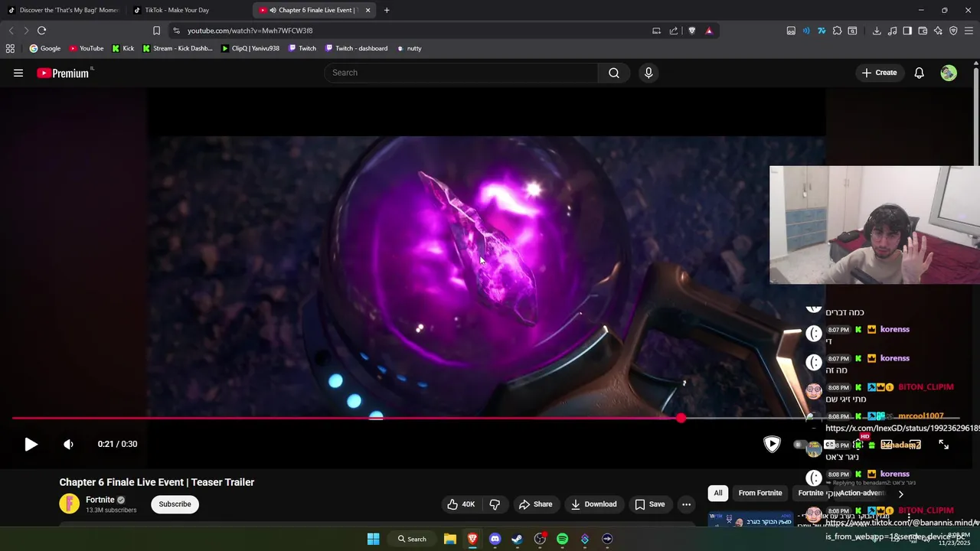980x551 pixels.
Task: Open the nutty bookmark
Action: [409, 48]
